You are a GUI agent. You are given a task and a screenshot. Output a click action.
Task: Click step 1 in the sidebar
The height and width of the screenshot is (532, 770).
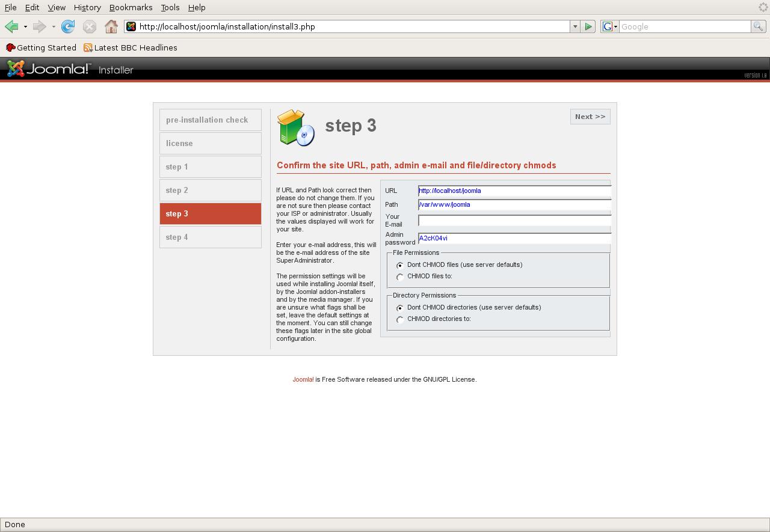coord(211,167)
